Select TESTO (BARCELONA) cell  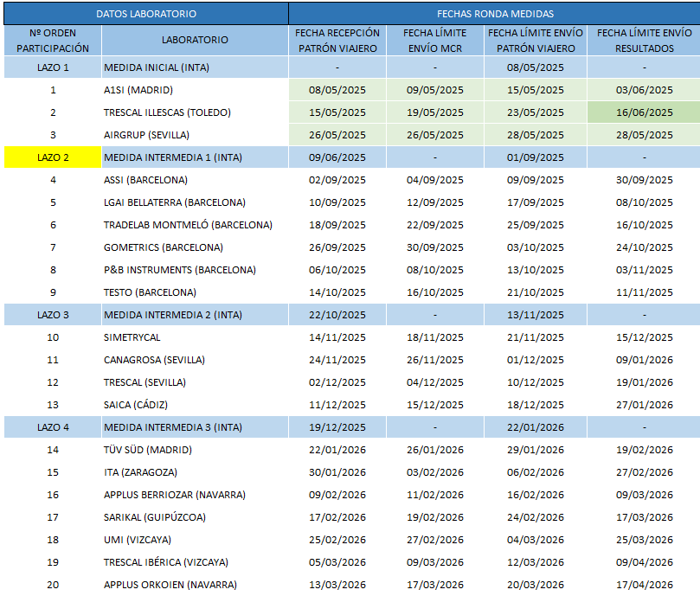[x=195, y=292]
